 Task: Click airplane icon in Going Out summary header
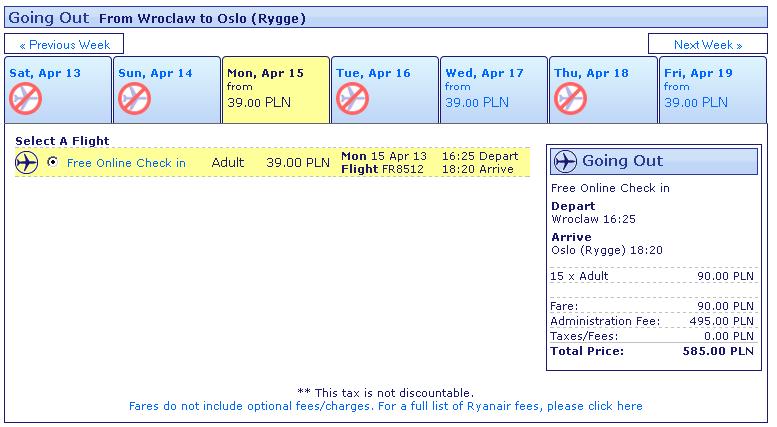click(565, 161)
